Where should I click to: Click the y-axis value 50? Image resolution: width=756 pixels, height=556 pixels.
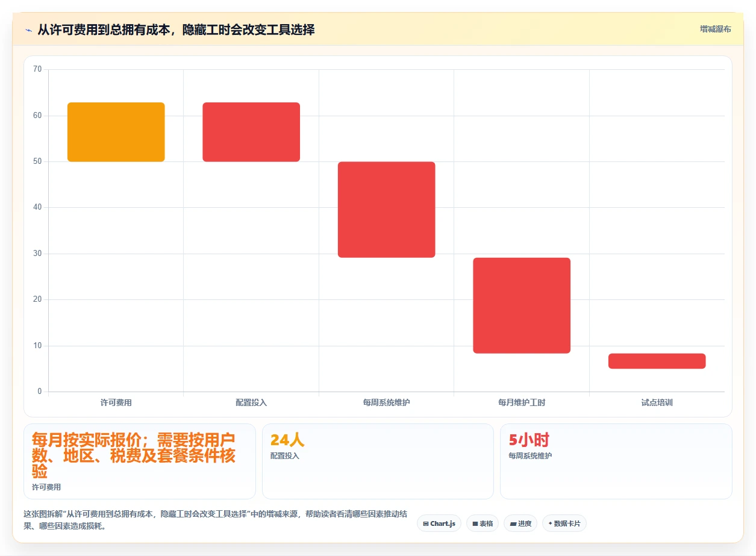click(x=37, y=161)
